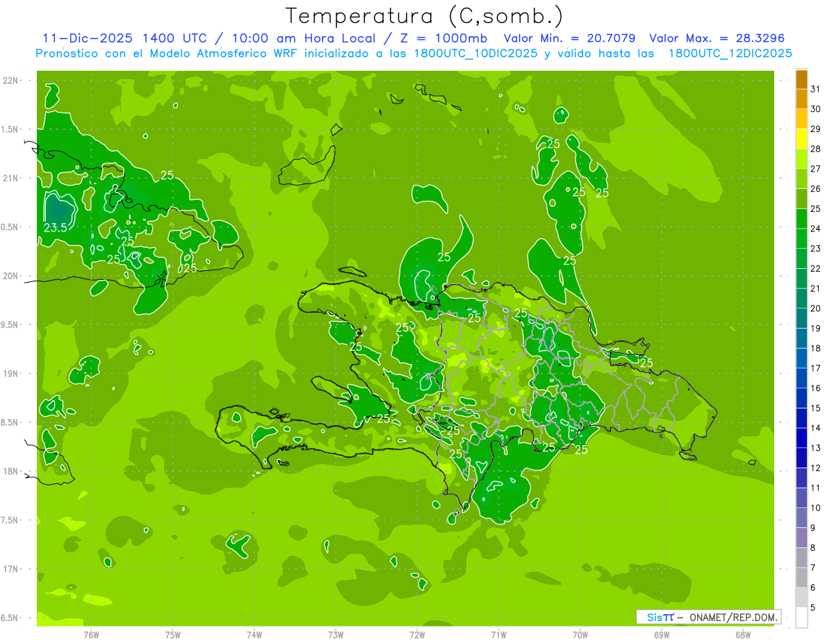The height and width of the screenshot is (644, 834).
Task: Click the color bar swatch between 29 and 30
Action: [801, 119]
